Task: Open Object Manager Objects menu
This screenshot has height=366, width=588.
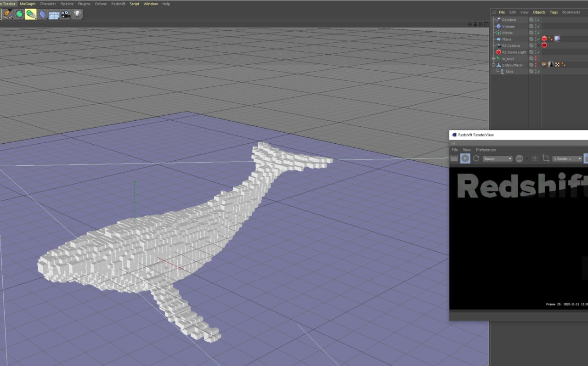Action: click(x=539, y=12)
